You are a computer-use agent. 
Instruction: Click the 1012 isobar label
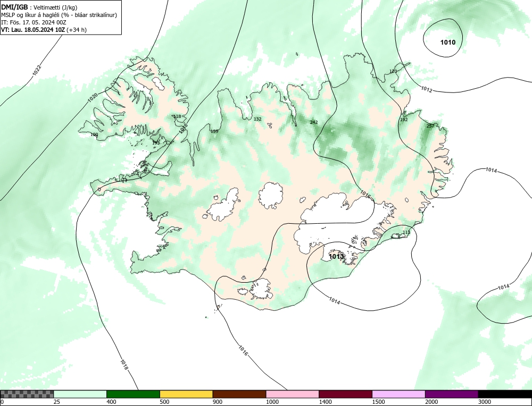click(427, 89)
